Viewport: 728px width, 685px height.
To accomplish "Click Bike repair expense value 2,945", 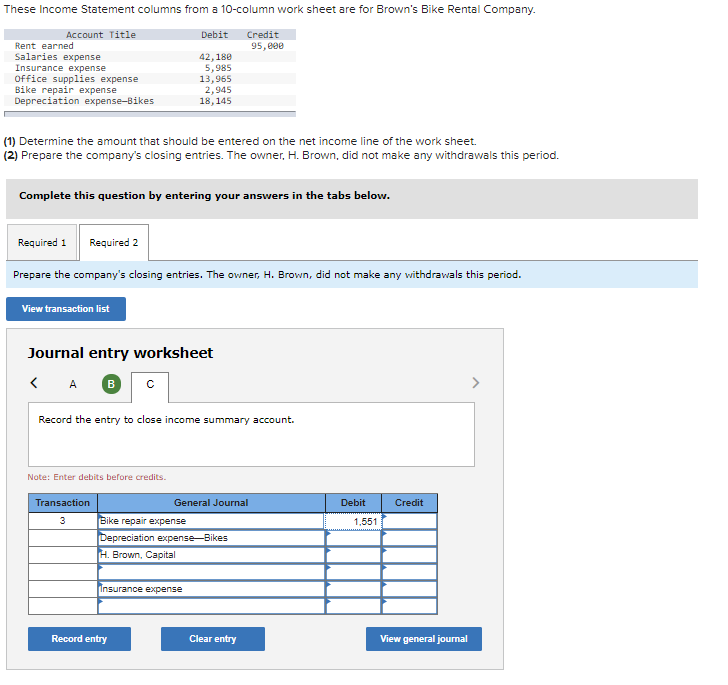I will (x=218, y=90).
